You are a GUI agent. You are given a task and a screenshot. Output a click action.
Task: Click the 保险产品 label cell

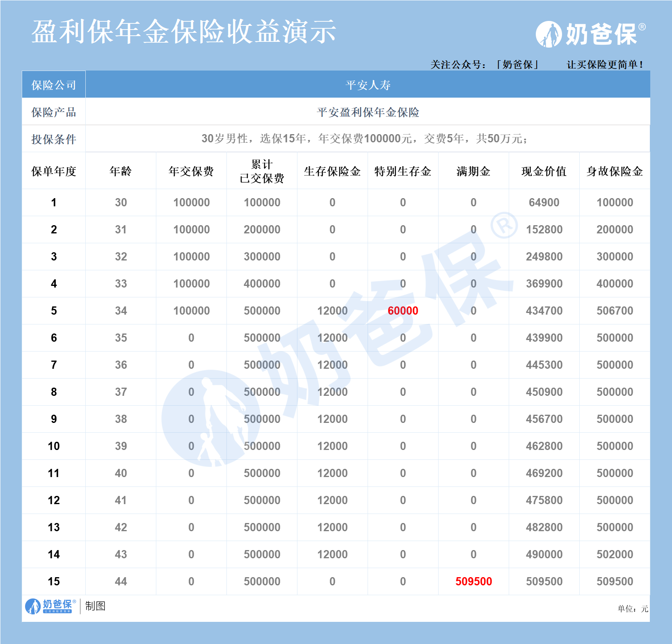pyautogui.click(x=54, y=112)
